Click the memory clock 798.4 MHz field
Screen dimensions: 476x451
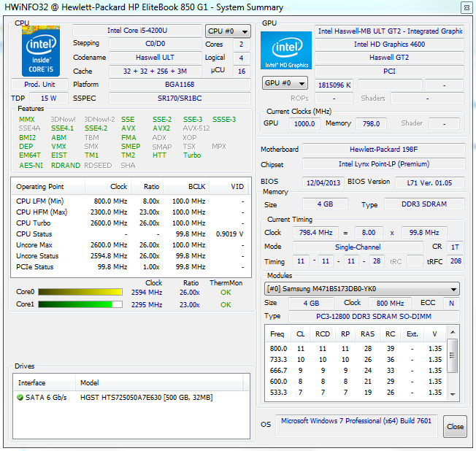tap(315, 233)
